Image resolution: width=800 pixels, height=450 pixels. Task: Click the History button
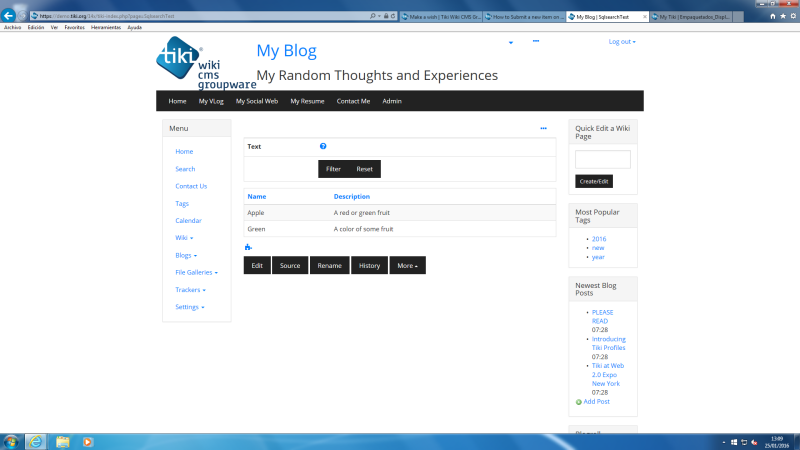(369, 265)
